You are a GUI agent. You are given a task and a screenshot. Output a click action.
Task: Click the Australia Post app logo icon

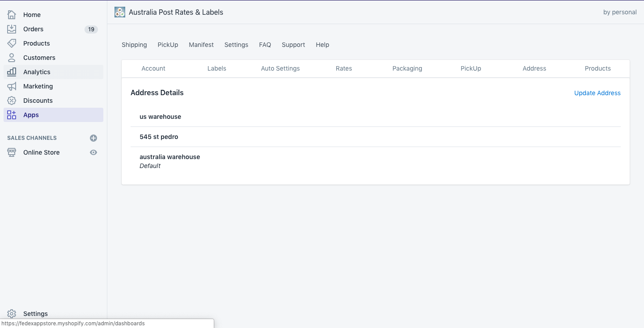click(120, 12)
